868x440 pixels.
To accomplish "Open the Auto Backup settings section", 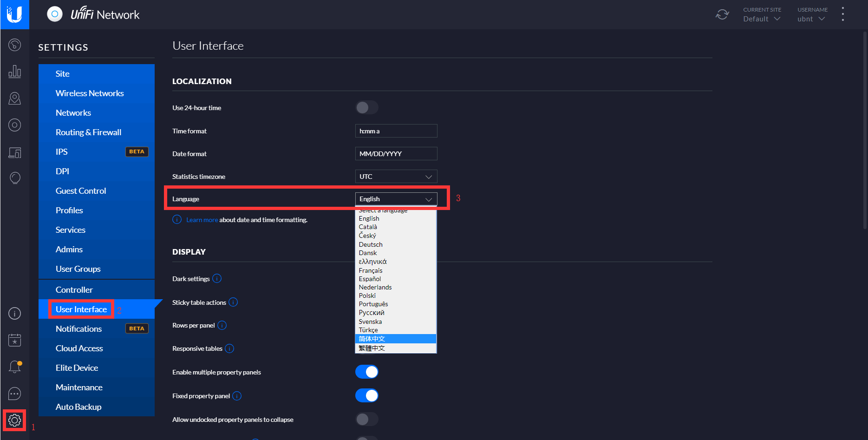I will [78, 407].
